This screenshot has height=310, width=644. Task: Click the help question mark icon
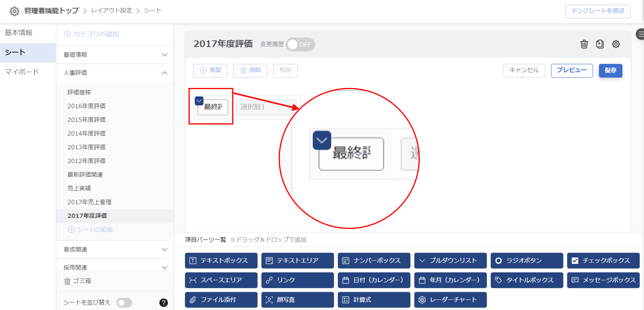point(163,303)
